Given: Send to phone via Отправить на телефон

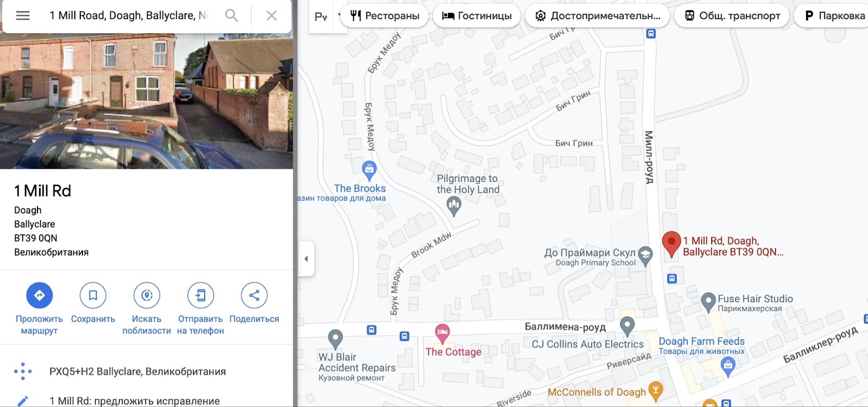Looking at the screenshot, I should pos(200,295).
